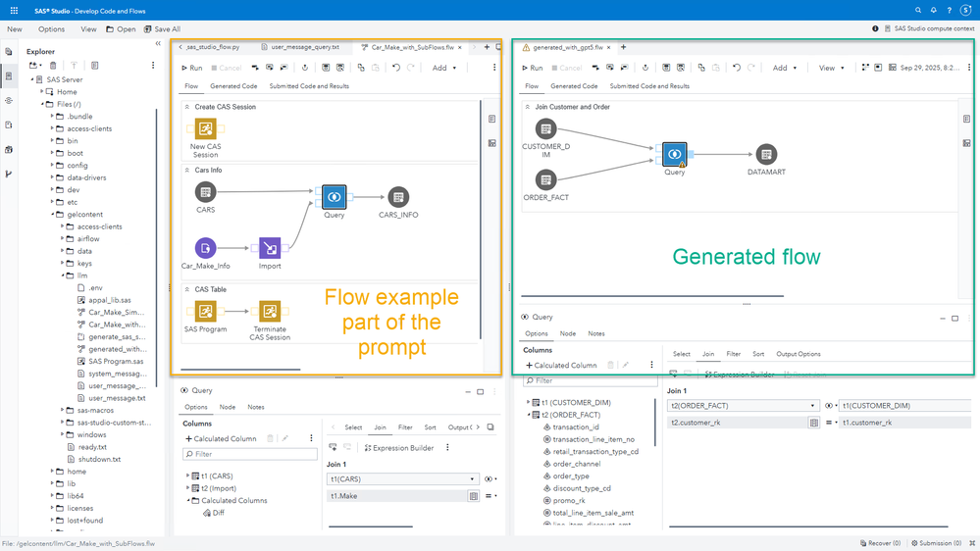This screenshot has width=980, height=551.
Task: Select the CUSTOMER_DIM table node
Action: click(x=545, y=129)
